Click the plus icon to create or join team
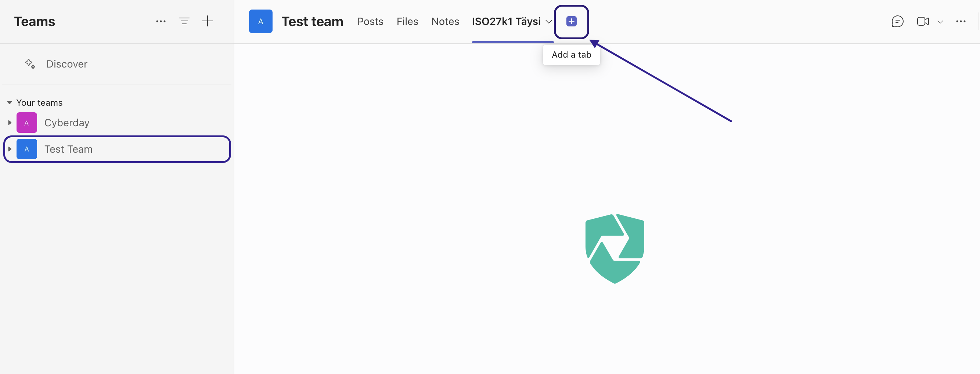 tap(207, 21)
